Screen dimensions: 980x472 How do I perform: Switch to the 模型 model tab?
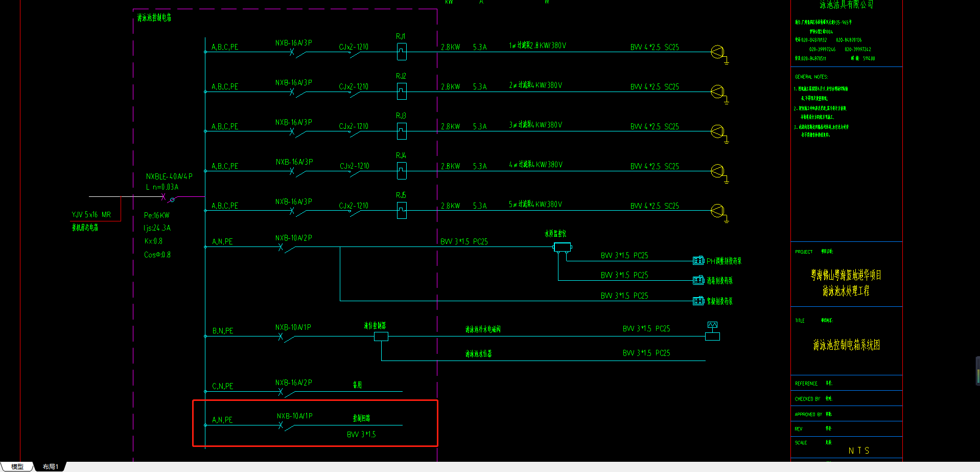(x=17, y=466)
